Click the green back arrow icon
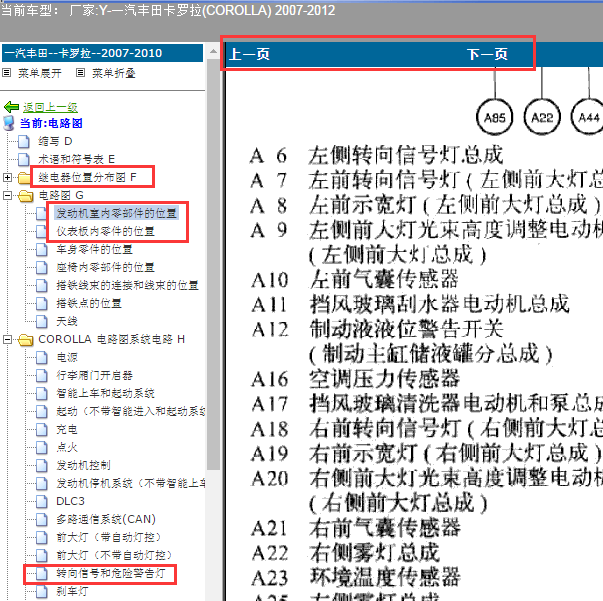Viewport: 603px width, 601px height. pos(12,107)
